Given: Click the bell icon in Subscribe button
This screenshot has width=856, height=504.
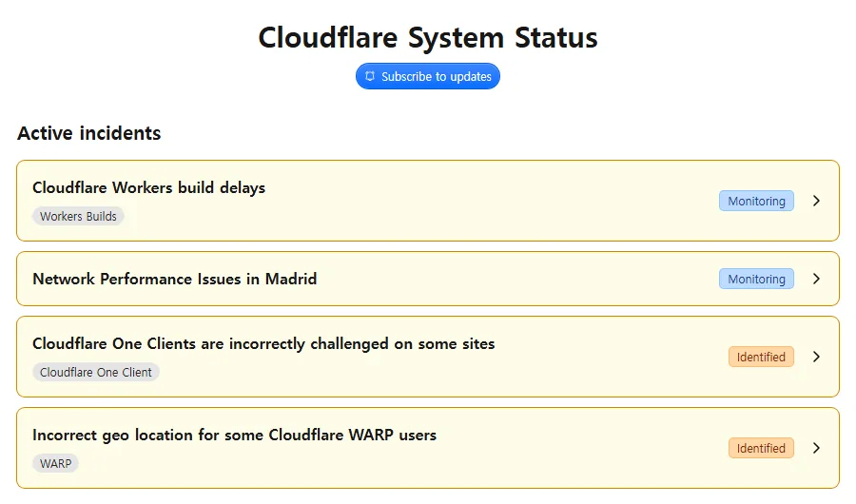Looking at the screenshot, I should coord(370,76).
